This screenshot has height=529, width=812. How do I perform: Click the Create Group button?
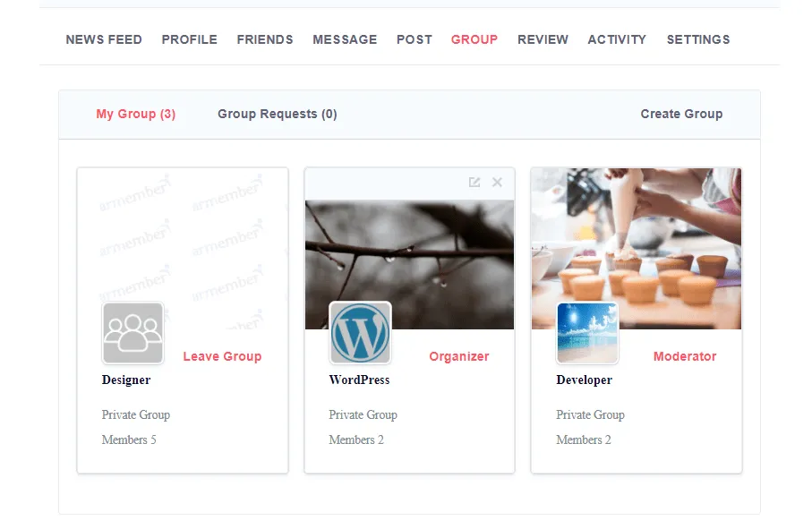[681, 114]
